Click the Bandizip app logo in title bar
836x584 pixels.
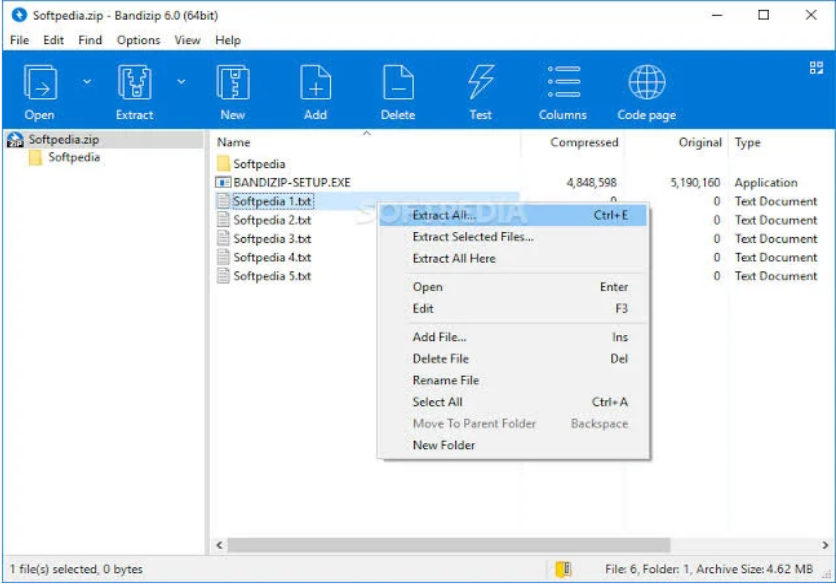(19, 15)
